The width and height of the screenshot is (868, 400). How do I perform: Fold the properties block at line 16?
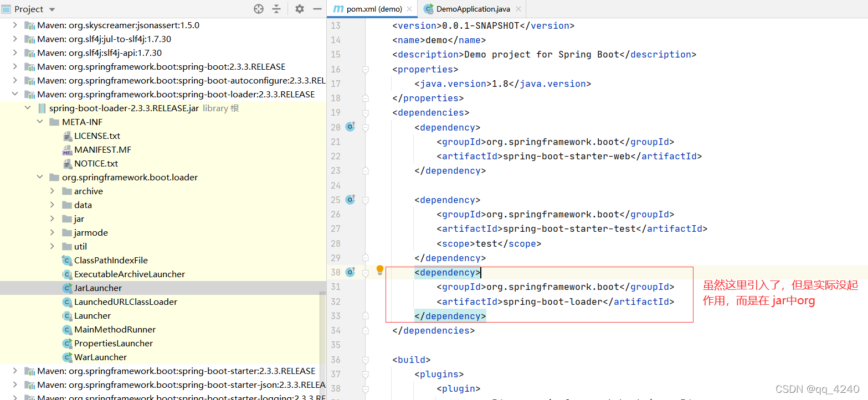(x=366, y=69)
